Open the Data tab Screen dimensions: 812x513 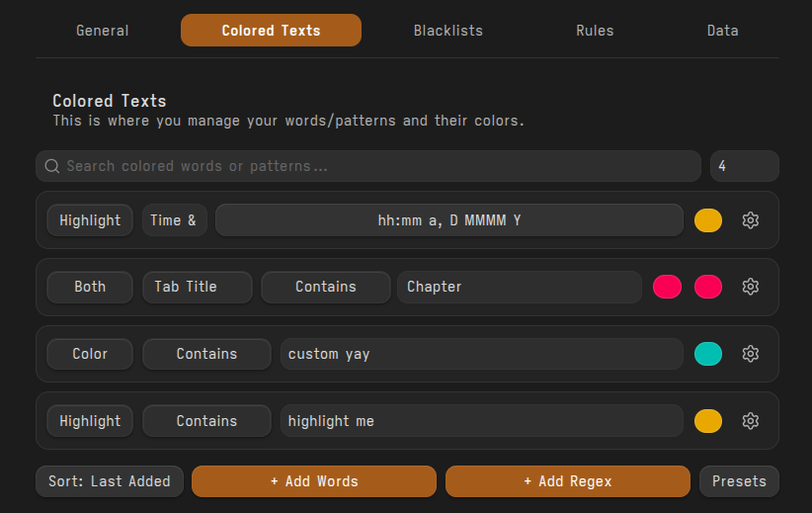722,31
